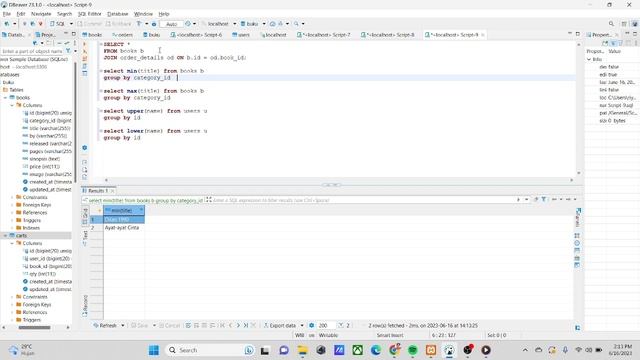640x360 pixels.
Task: Open the Database menu
Action: tap(118, 14)
